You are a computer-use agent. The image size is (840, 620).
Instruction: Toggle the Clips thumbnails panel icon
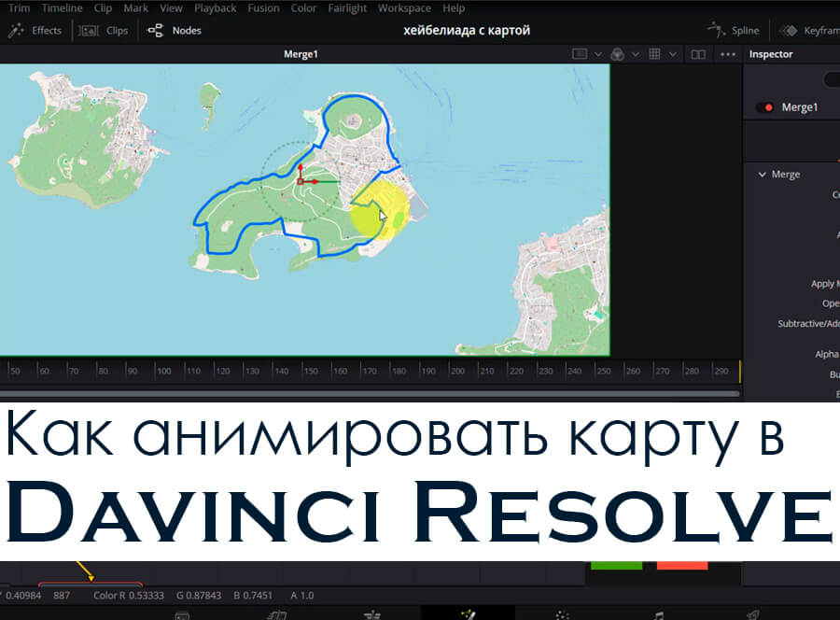pos(89,31)
